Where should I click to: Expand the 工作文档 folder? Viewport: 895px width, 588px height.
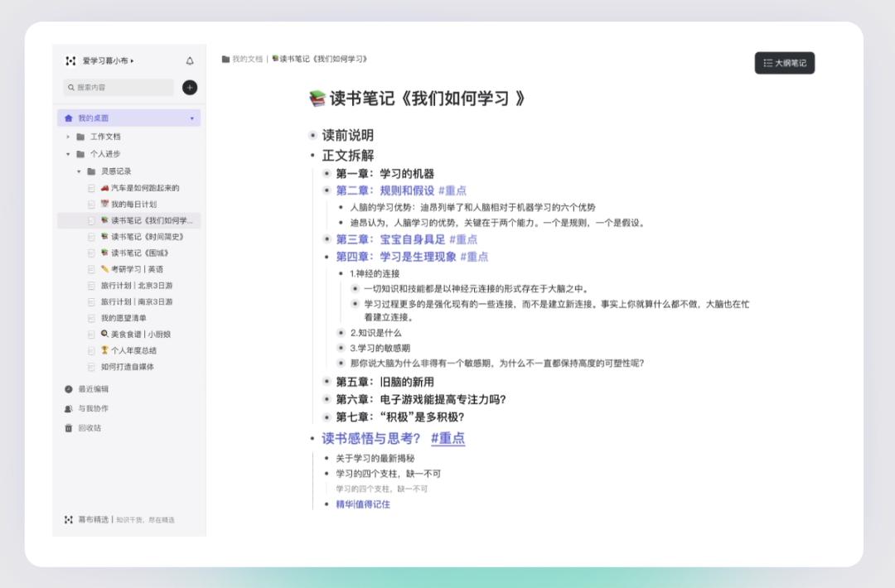click(x=68, y=137)
